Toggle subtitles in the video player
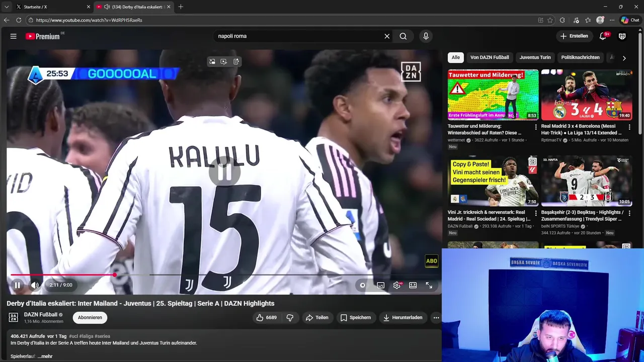Screen dimensions: 644x362 381,285
